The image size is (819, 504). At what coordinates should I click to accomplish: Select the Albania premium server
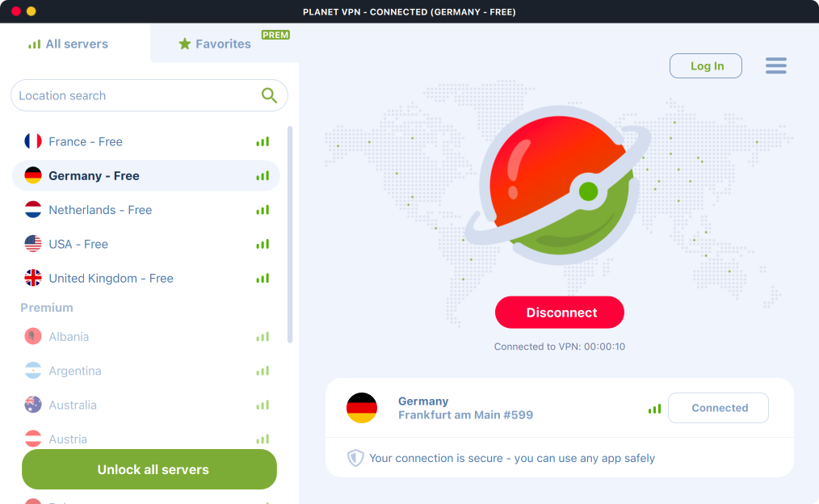click(69, 337)
